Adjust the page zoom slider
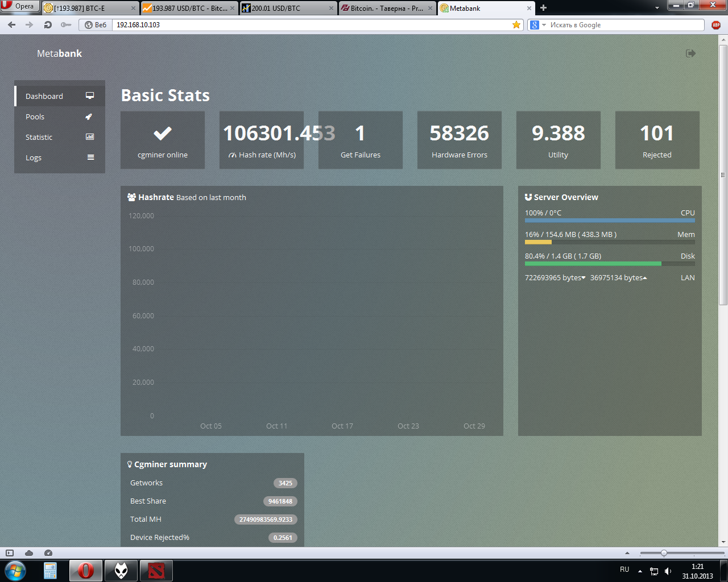 663,553
